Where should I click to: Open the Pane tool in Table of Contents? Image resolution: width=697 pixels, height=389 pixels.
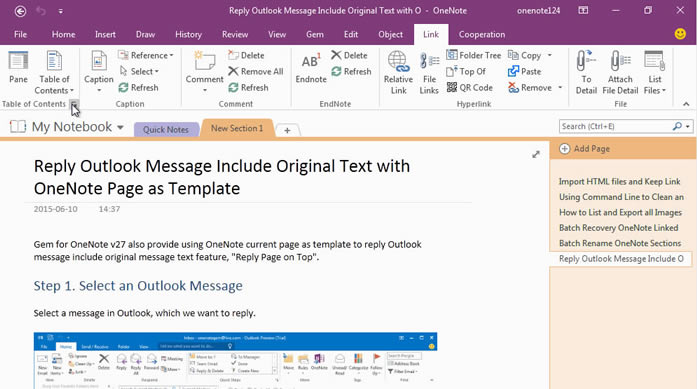18,68
